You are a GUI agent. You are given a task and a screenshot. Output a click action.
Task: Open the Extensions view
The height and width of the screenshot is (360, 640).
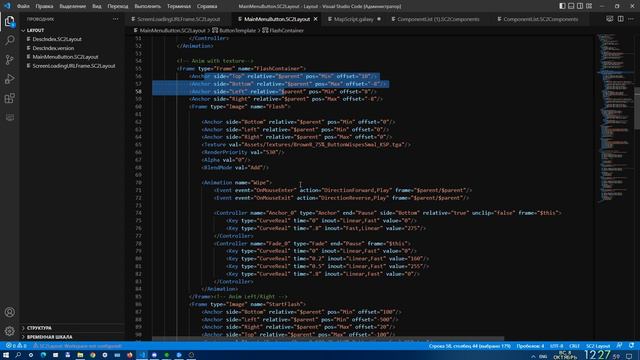point(9,98)
